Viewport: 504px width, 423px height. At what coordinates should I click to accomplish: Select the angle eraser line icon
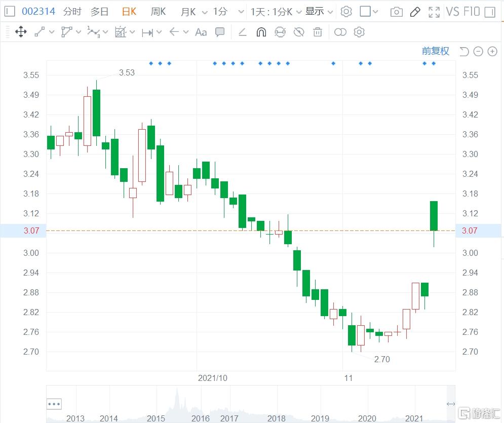point(242,32)
